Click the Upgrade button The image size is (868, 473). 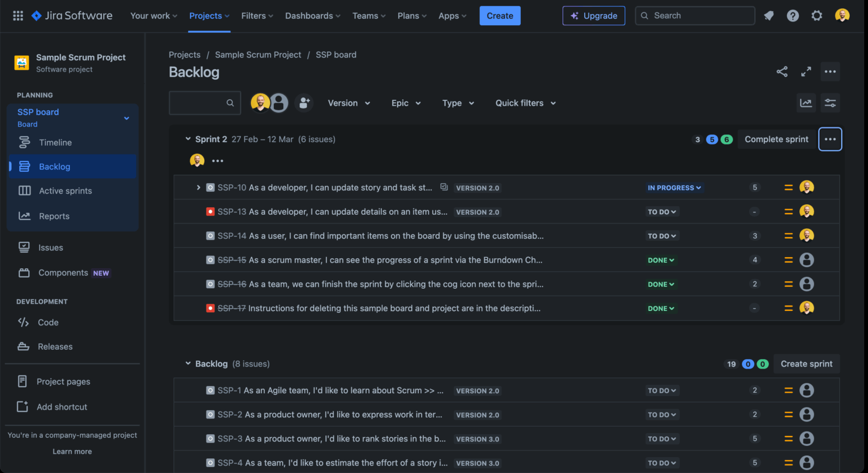594,16
